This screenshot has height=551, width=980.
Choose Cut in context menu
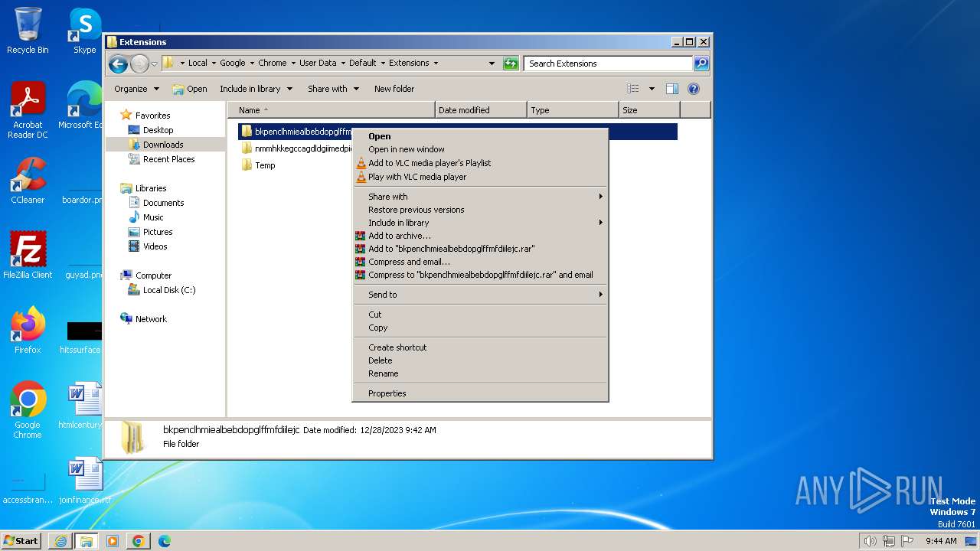480,315
